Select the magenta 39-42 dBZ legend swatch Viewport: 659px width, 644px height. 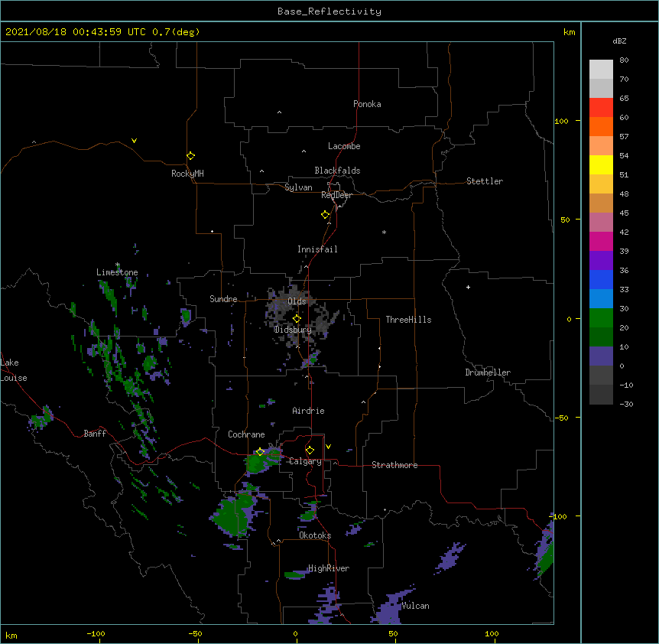[601, 241]
